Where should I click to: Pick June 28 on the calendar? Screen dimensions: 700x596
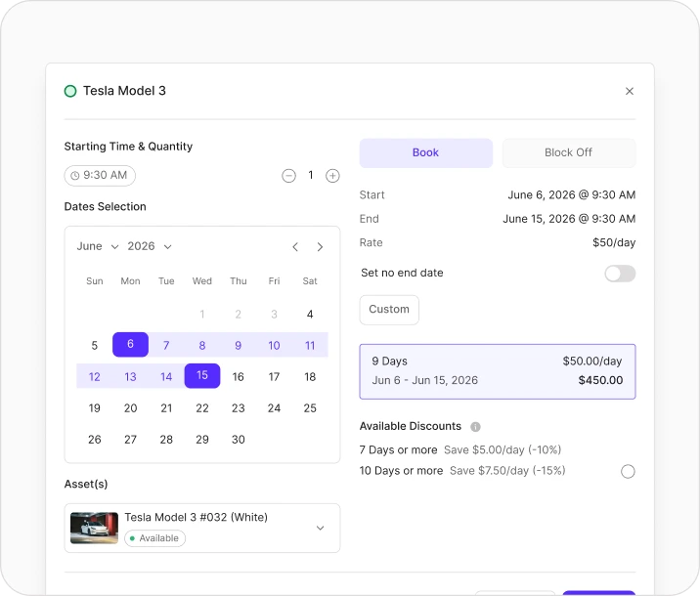(166, 440)
